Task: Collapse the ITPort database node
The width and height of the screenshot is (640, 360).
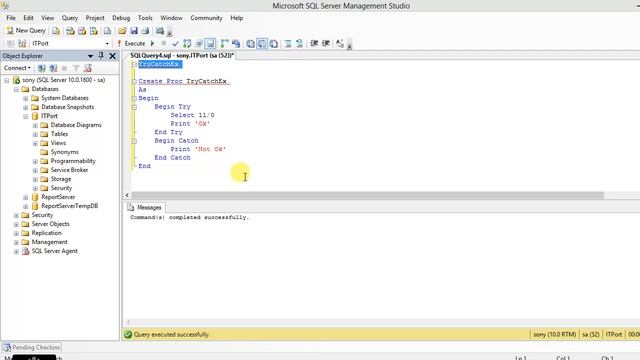Action: (25, 116)
